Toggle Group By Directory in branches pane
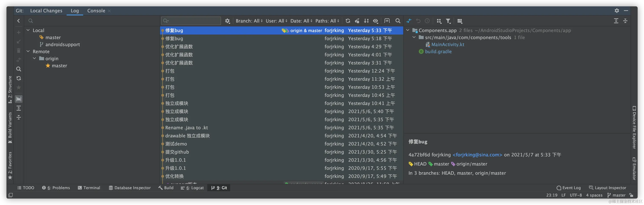Image resolution: width=644 pixels, height=205 pixels. click(19, 99)
